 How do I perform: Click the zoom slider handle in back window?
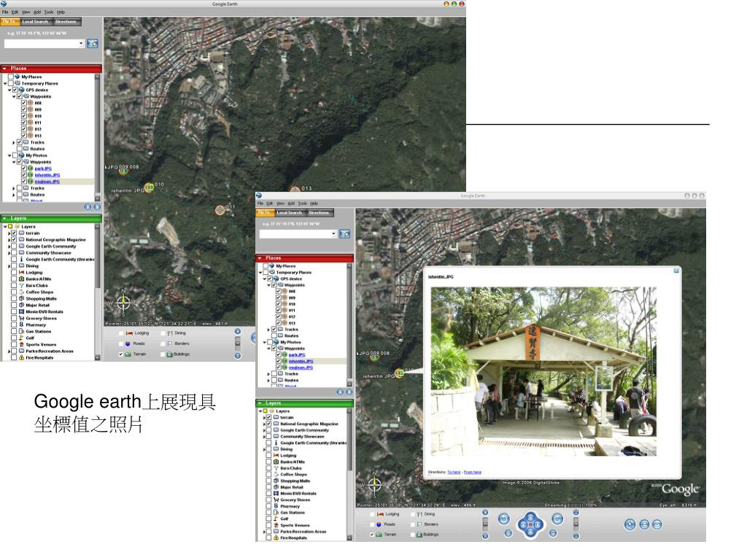pos(237,343)
